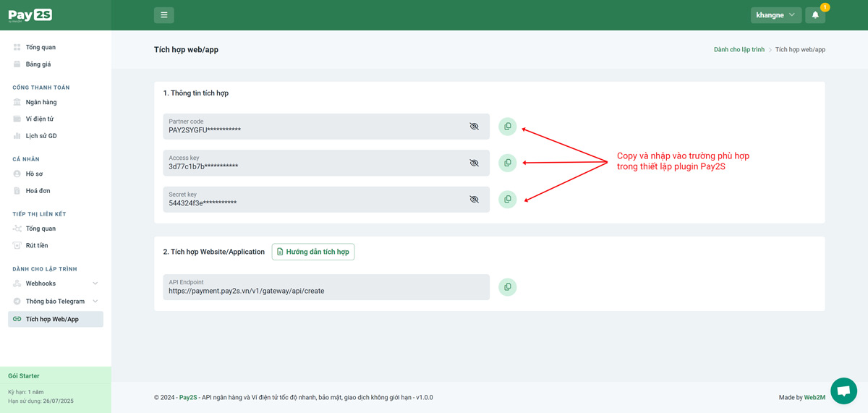Reveal the hidden Access key
868x413 pixels.
[x=475, y=163]
